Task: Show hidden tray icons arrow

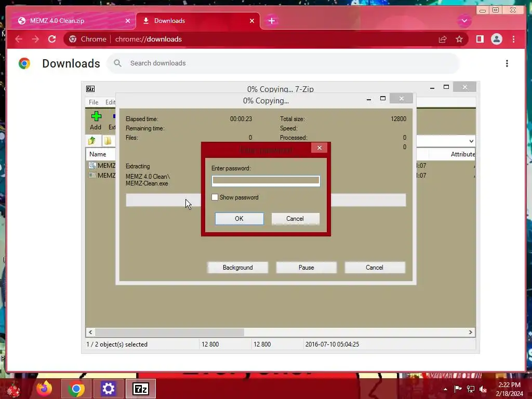Action: click(x=445, y=389)
